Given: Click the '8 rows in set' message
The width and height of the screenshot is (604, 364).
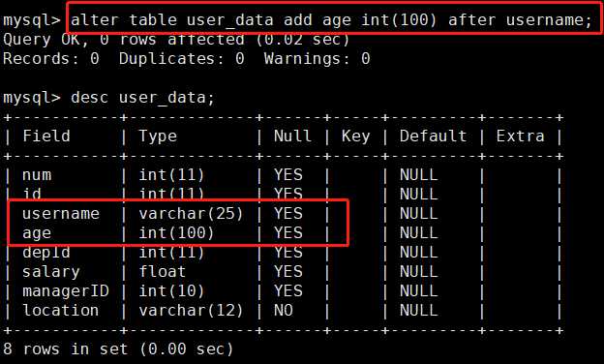Looking at the screenshot, I should pos(118,349).
